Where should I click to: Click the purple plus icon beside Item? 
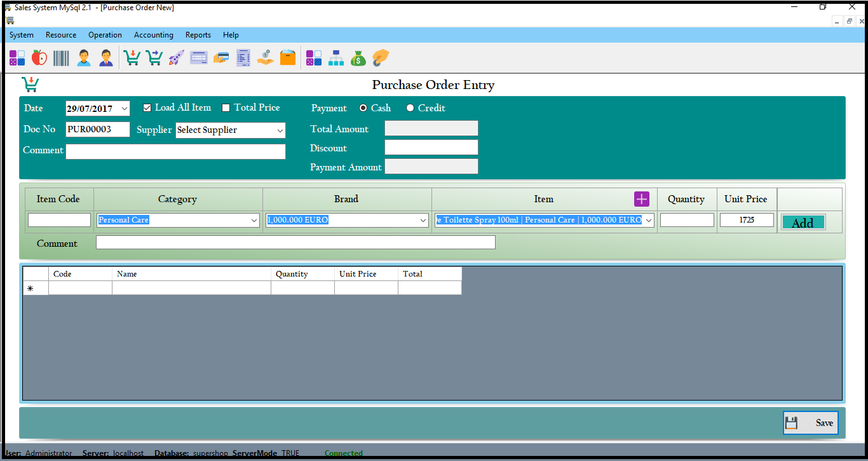click(x=642, y=199)
